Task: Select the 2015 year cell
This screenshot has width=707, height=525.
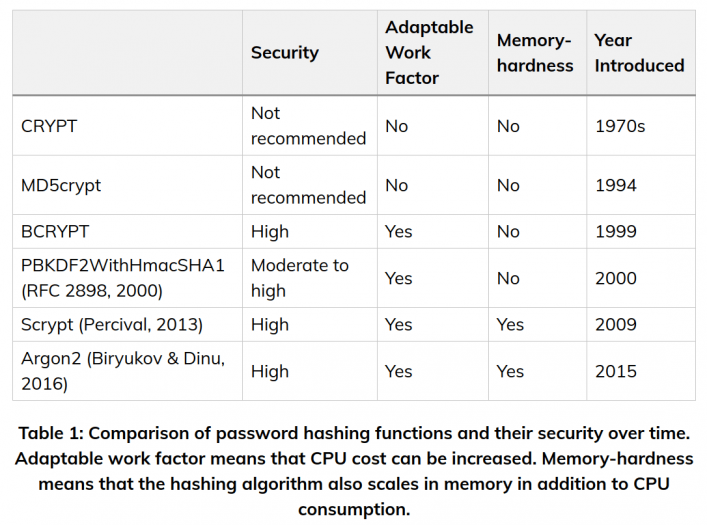Action: (x=616, y=371)
